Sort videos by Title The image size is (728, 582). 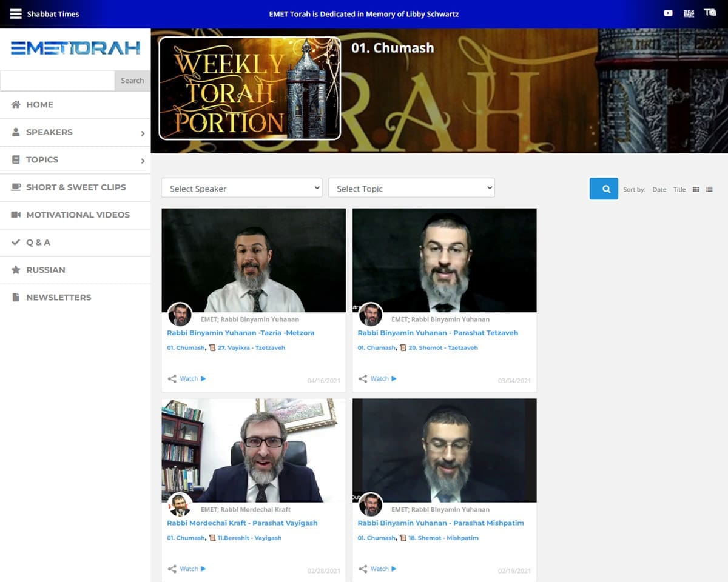pyautogui.click(x=679, y=190)
